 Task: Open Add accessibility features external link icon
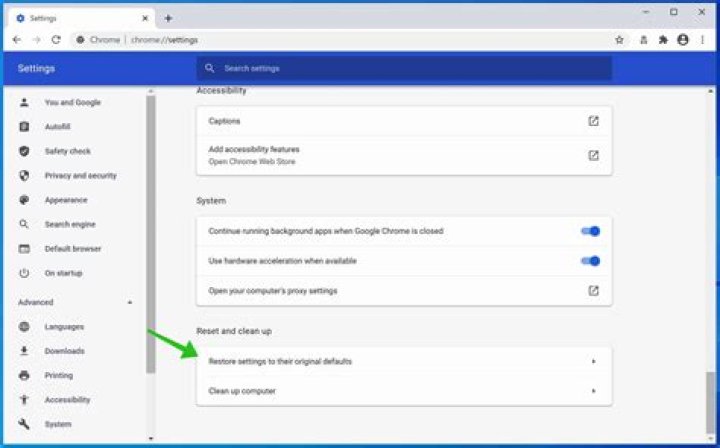click(x=594, y=155)
